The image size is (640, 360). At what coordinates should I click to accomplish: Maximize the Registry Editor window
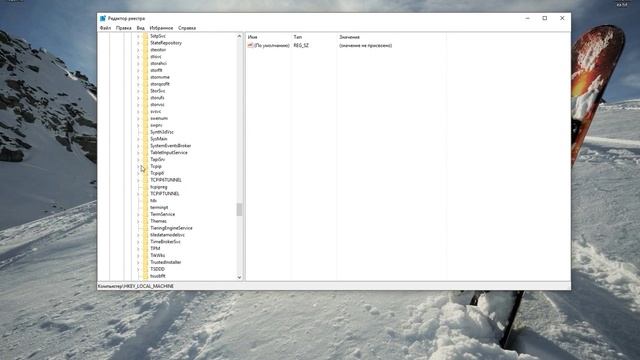pyautogui.click(x=544, y=18)
